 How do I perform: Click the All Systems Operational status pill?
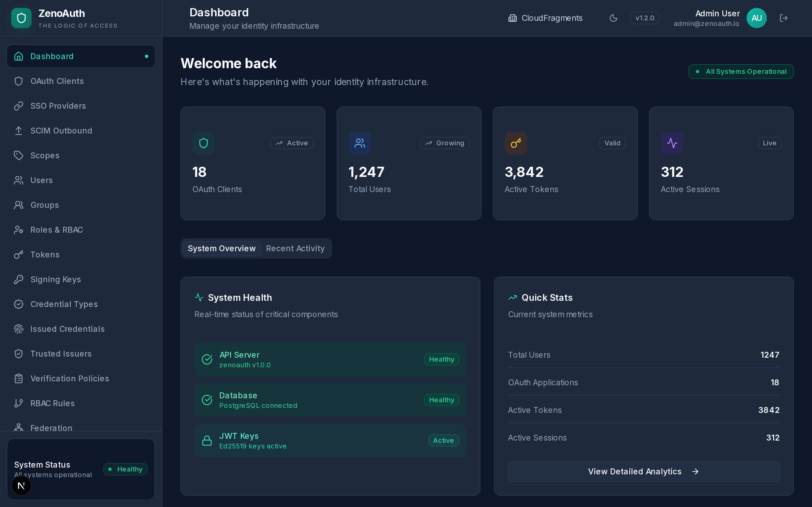pyautogui.click(x=741, y=71)
